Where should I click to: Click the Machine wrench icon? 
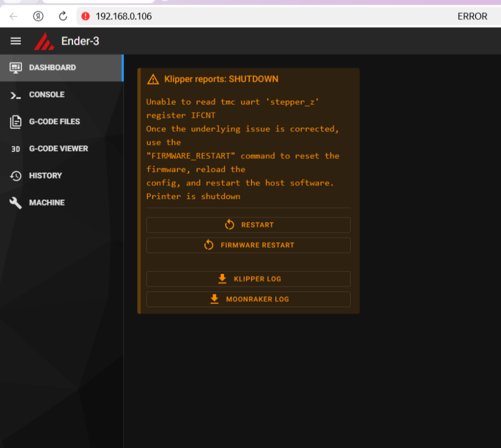coord(16,203)
